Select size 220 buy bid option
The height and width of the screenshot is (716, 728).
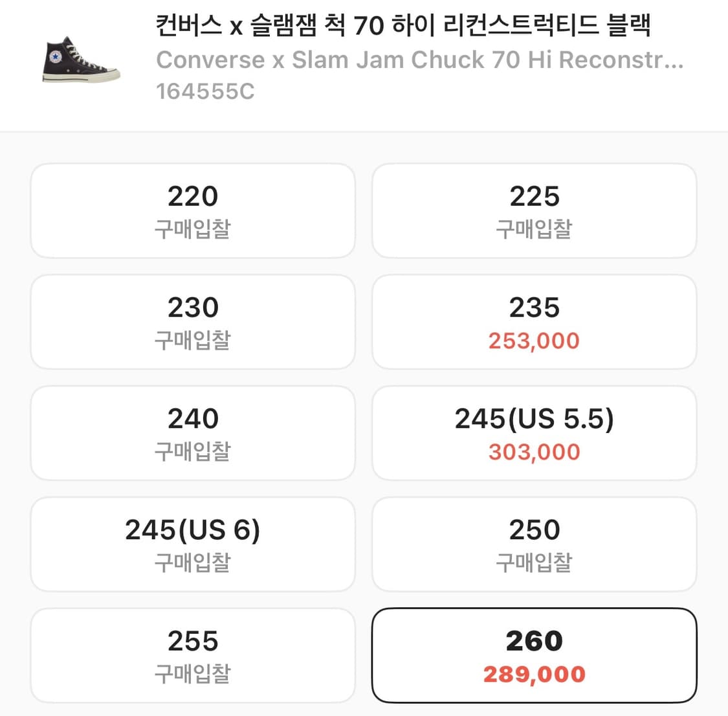[193, 210]
